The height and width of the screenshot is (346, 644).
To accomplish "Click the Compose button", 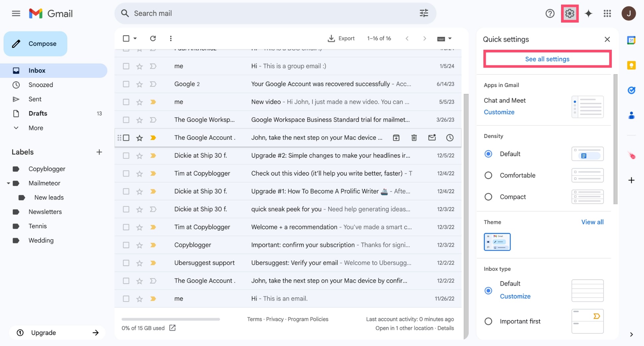I will click(36, 44).
